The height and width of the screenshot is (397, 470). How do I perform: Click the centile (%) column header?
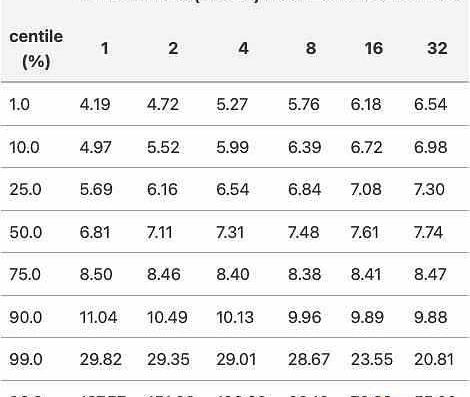(x=36, y=49)
